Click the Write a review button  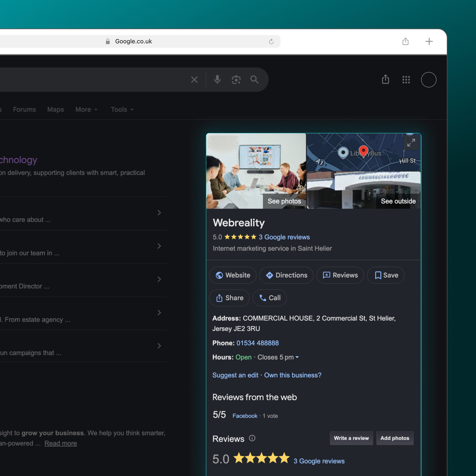coord(351,438)
